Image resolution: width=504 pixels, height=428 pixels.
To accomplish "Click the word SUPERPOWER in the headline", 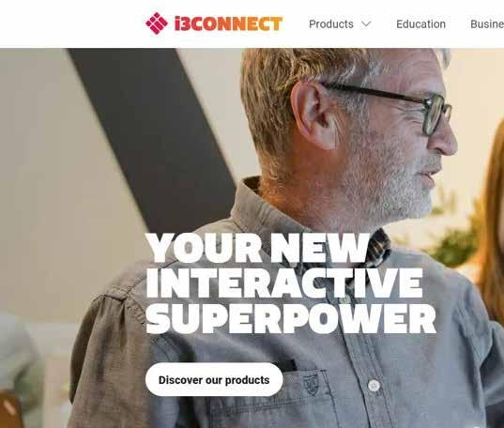I will click(291, 318).
